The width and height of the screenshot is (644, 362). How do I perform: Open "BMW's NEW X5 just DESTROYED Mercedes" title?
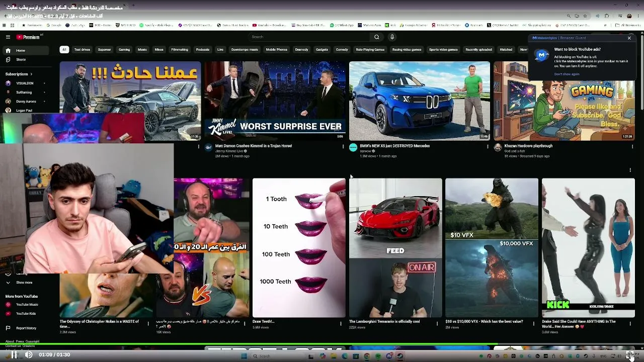pyautogui.click(x=395, y=146)
